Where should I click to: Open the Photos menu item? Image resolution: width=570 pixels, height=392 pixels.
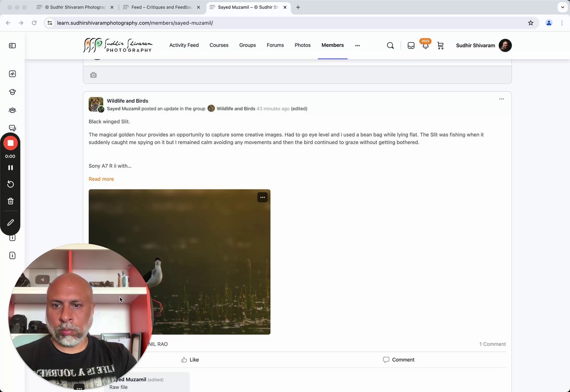[x=302, y=45]
